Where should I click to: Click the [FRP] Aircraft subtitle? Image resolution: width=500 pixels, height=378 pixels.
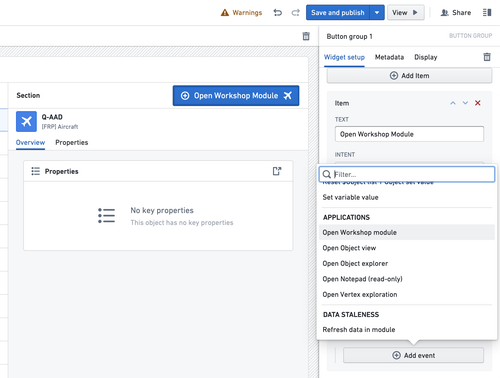click(x=60, y=127)
